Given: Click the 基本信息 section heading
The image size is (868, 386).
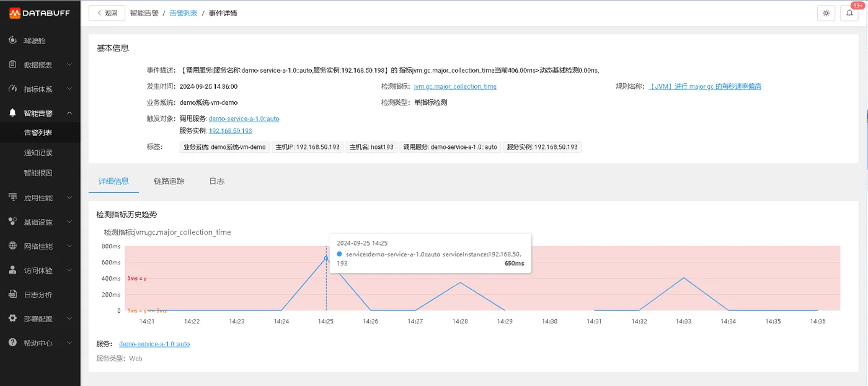Looking at the screenshot, I should click(x=113, y=48).
